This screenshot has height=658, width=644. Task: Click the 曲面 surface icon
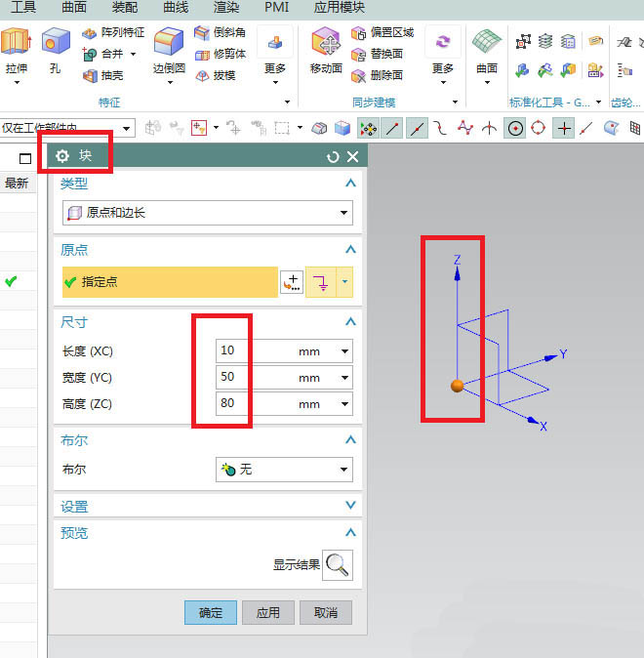pyautogui.click(x=487, y=42)
